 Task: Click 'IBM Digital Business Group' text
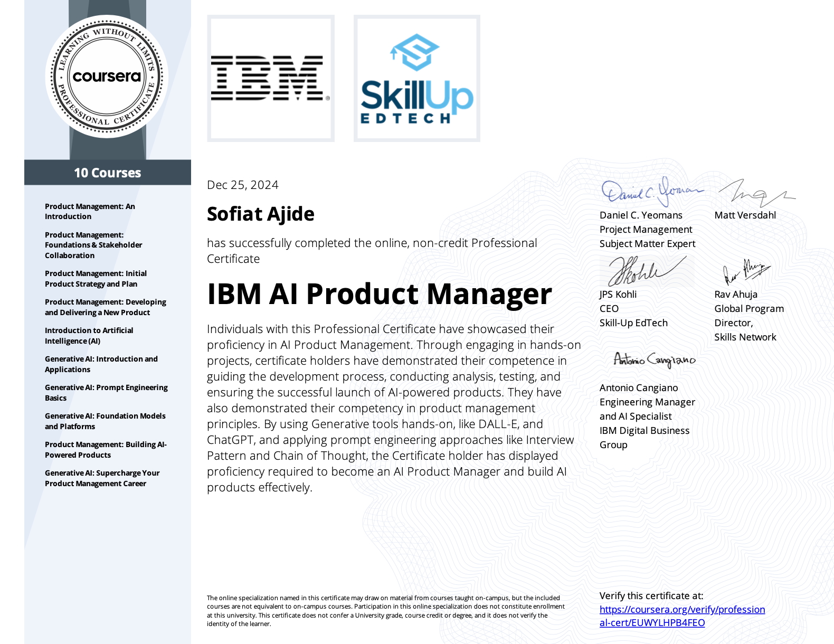645,438
